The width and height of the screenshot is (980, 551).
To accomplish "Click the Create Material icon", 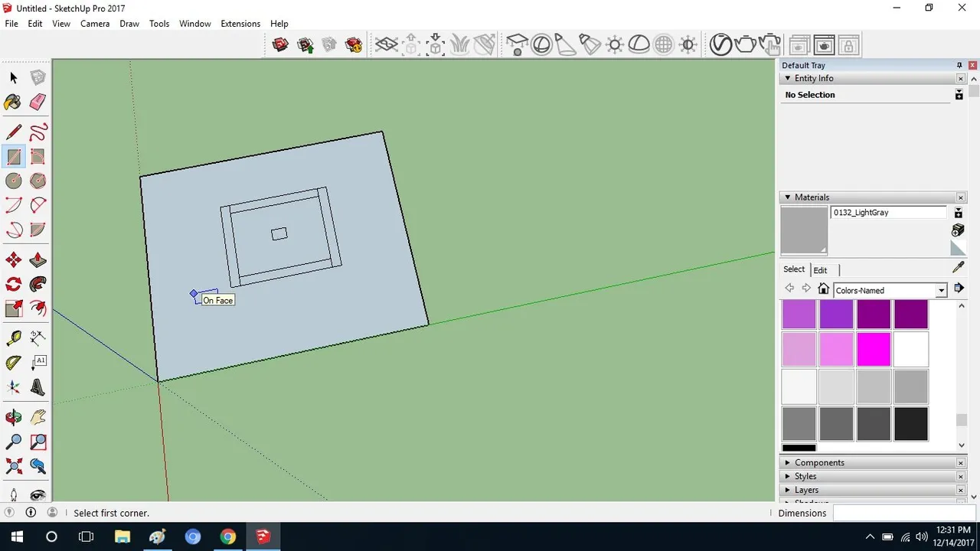I will [x=958, y=230].
